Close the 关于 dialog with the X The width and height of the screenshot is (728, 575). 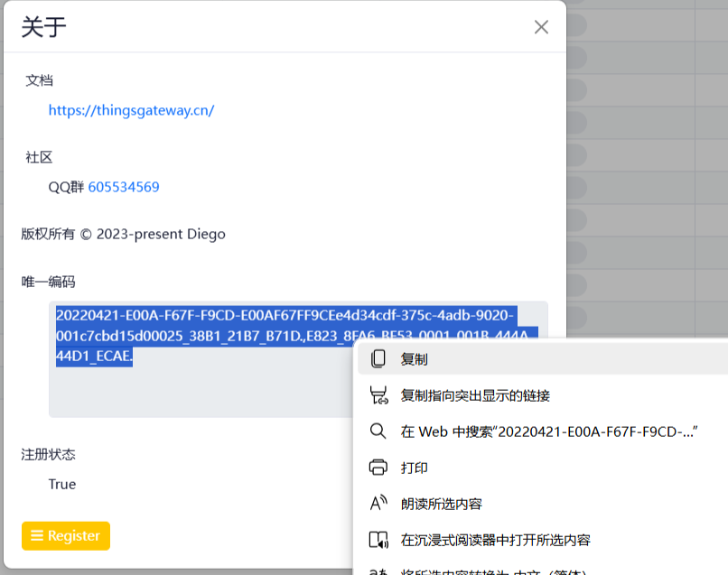[x=540, y=26]
